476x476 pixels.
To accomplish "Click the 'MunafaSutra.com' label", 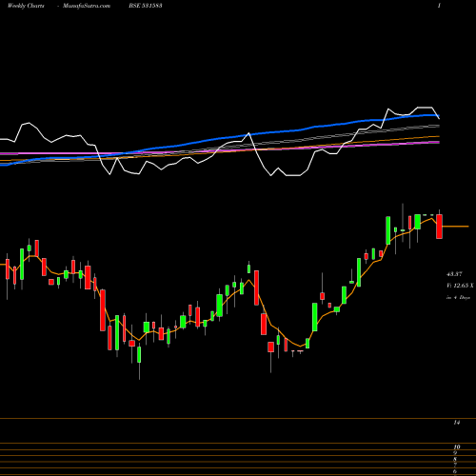I will tap(87, 6).
